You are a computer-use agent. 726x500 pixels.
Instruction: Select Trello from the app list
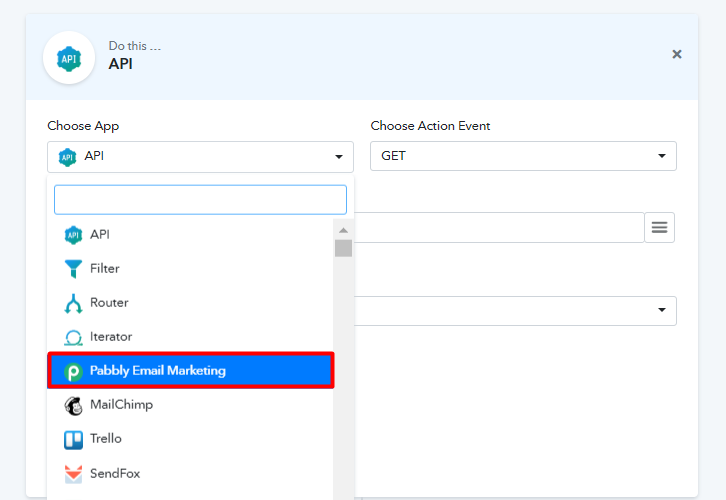coord(190,439)
